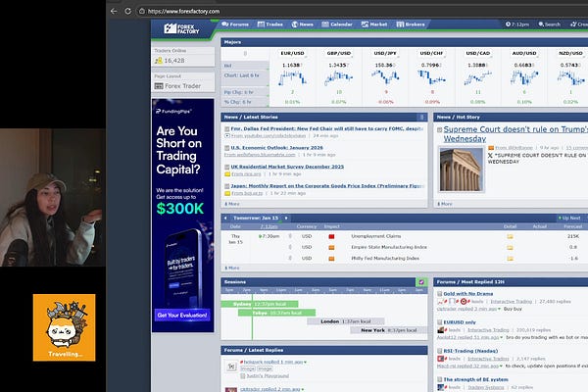Click the Supreme Court building thumbnail

pos(462,170)
